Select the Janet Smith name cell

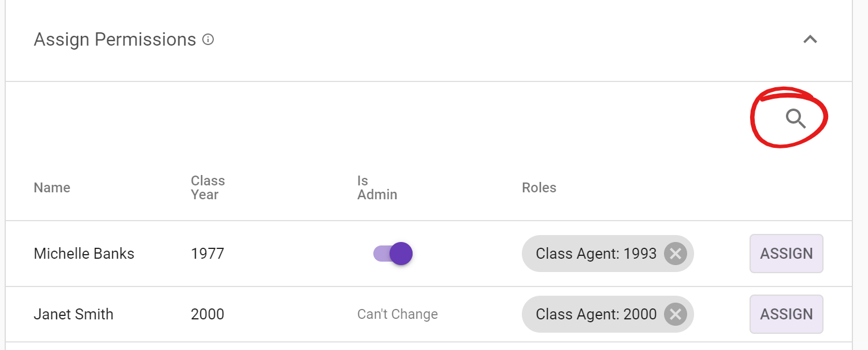73,314
